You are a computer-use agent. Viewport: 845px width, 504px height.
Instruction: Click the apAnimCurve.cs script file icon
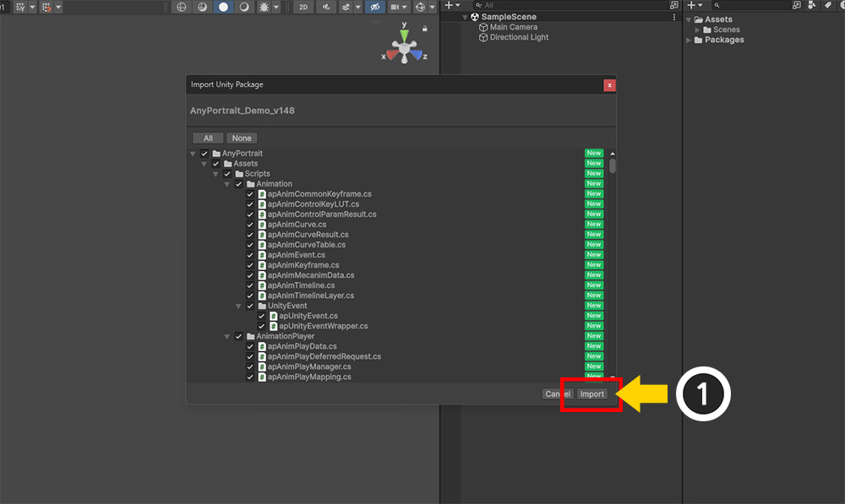262,225
